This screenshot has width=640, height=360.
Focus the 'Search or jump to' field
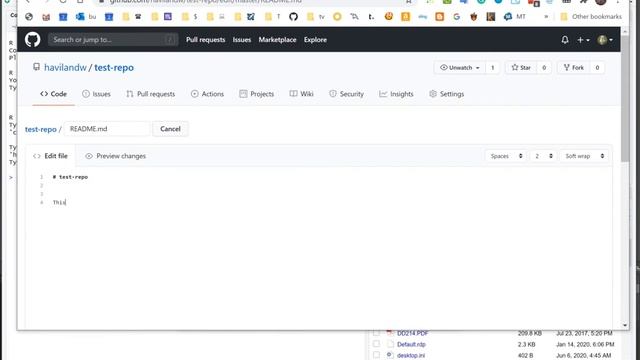pos(113,40)
